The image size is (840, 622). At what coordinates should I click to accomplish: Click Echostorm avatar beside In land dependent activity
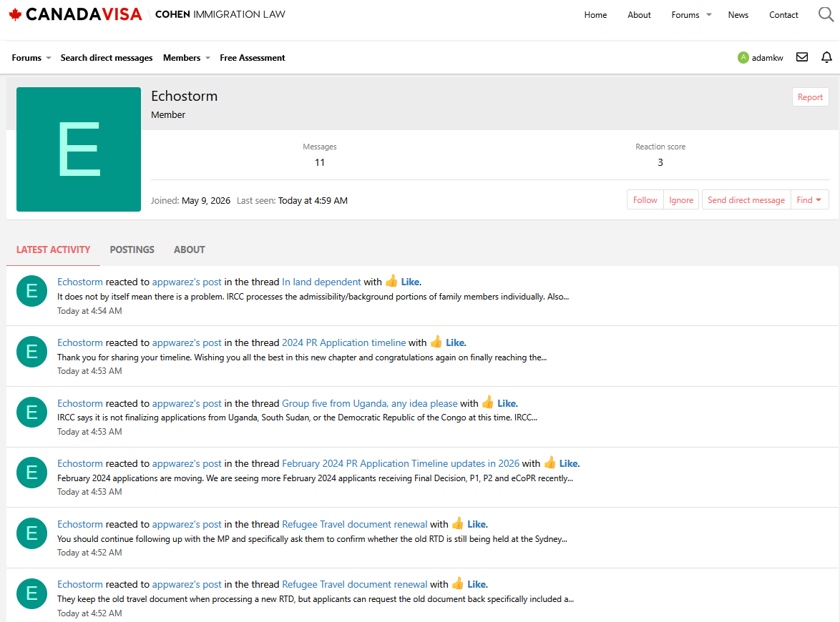pos(31,291)
